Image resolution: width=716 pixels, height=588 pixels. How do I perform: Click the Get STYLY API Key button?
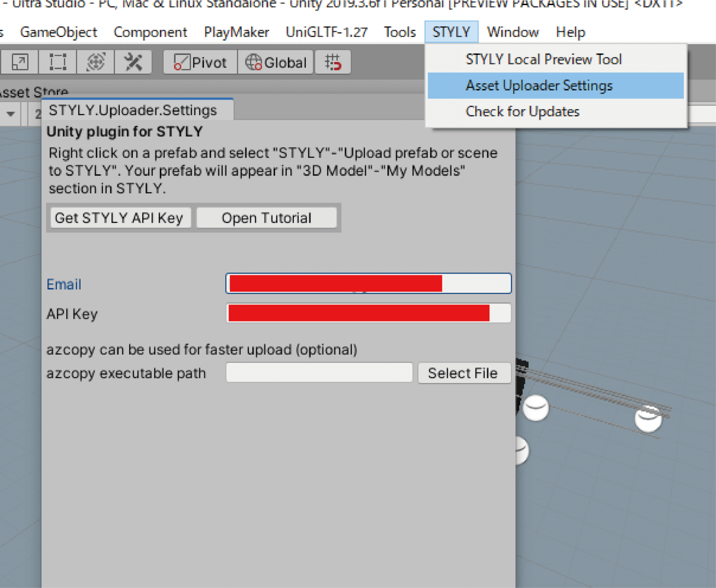pos(119,218)
